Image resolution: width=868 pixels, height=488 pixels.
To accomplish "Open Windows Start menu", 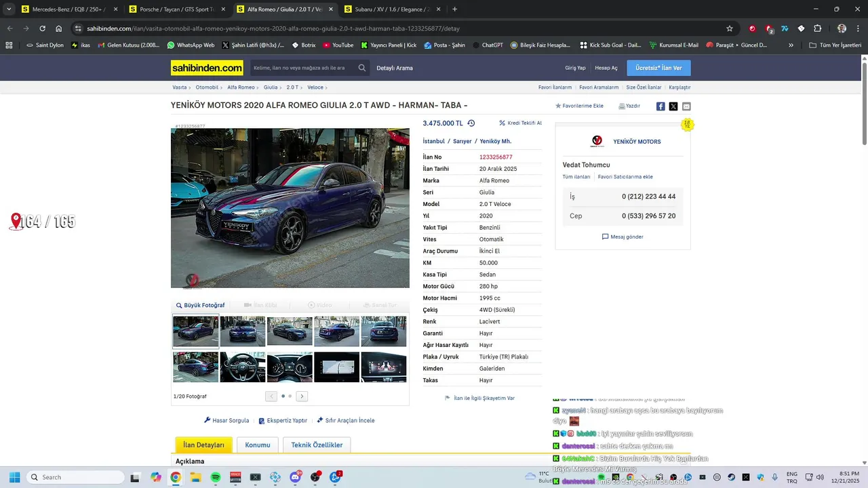I will pos(14,477).
